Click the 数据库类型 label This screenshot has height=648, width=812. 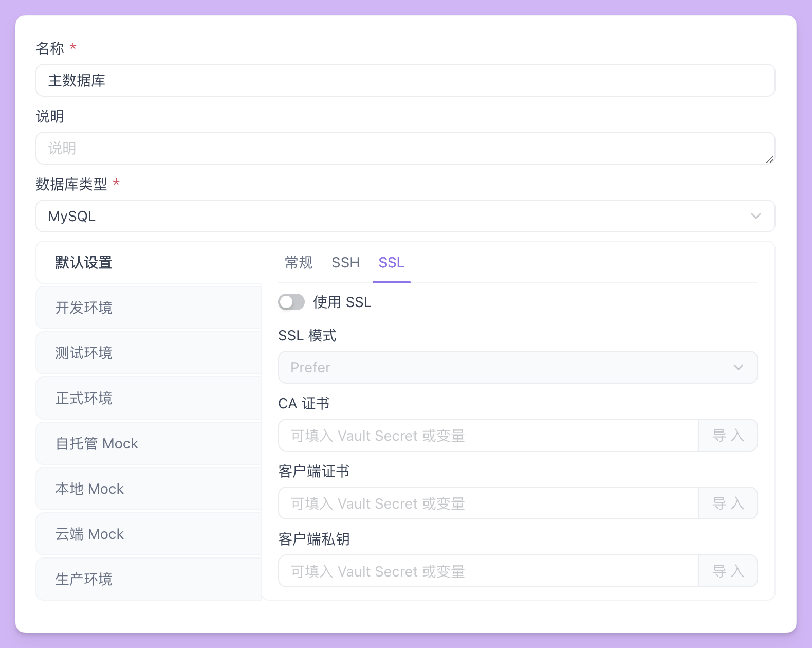point(71,184)
